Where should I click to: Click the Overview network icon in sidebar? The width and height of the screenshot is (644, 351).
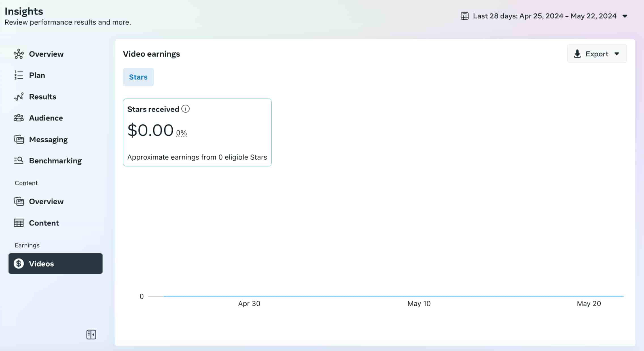19,54
